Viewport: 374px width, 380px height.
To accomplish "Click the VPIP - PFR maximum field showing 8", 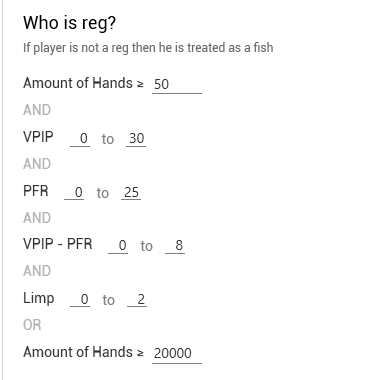I will pos(175,245).
